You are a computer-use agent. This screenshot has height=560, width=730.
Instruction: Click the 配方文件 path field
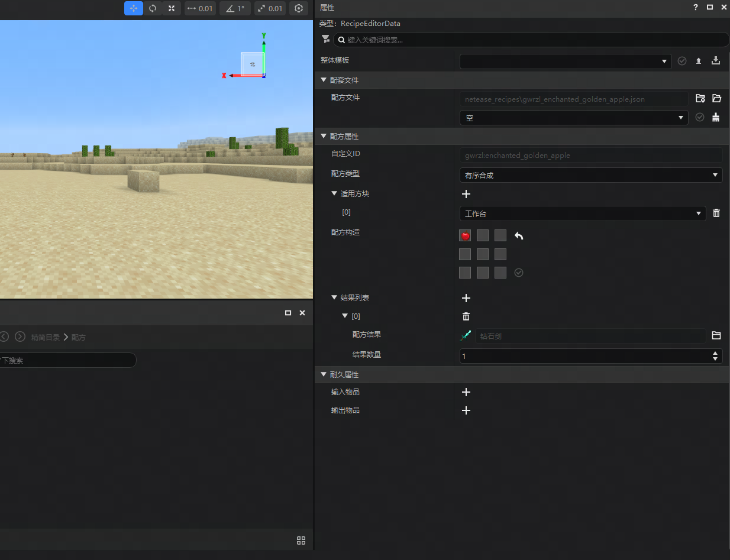coord(574,99)
